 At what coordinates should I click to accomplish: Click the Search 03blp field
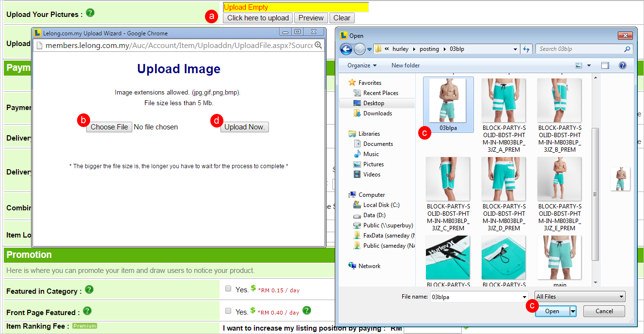(585, 49)
